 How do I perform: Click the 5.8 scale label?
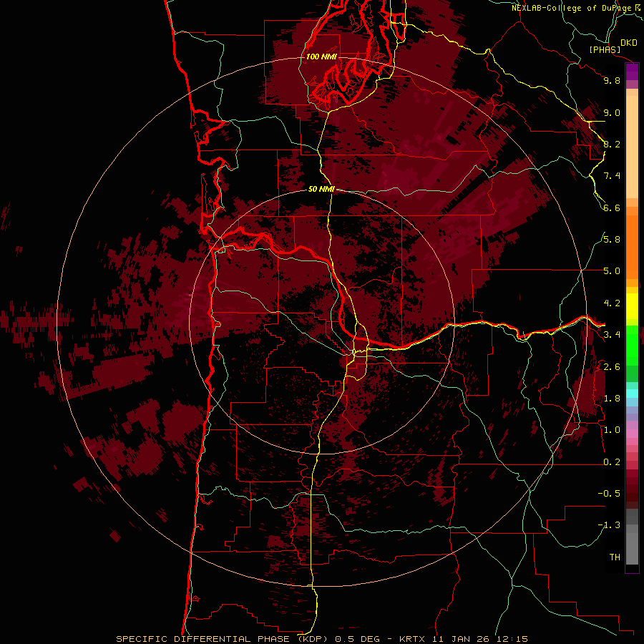coord(612,240)
